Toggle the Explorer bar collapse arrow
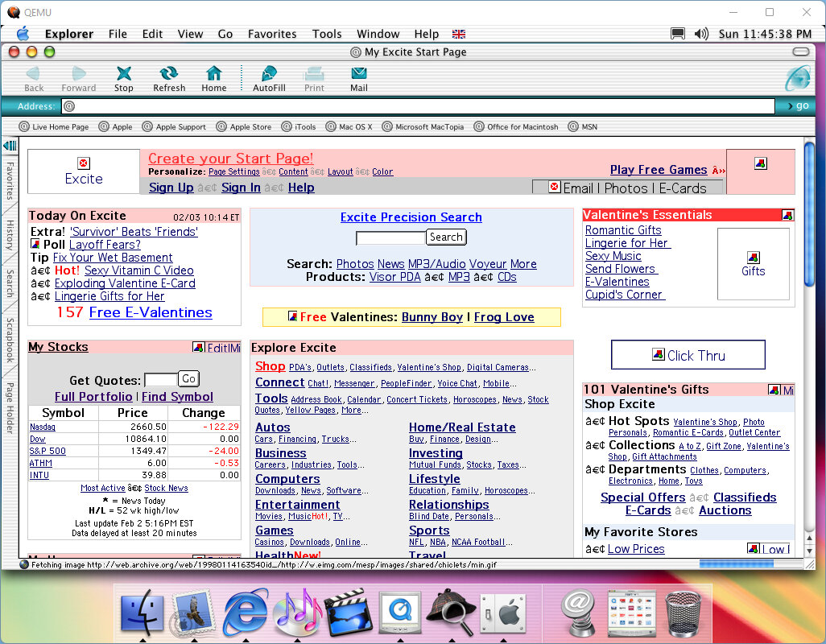 click(x=10, y=146)
